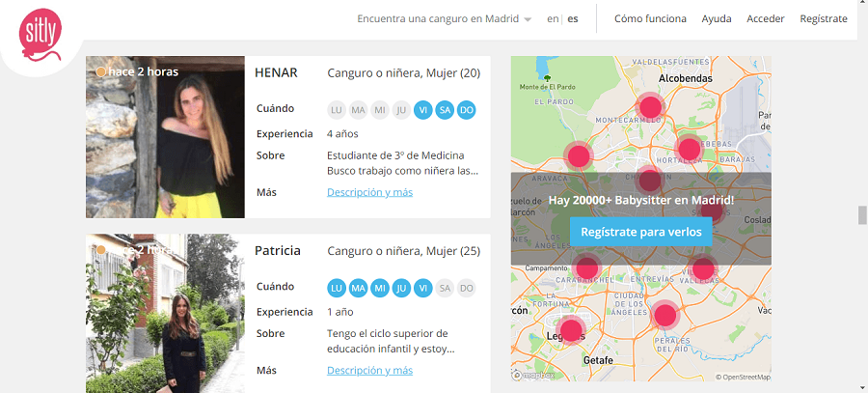Open the 'Encuentra una canguro en Madrid' dropdown
The image size is (868, 393).
click(444, 19)
